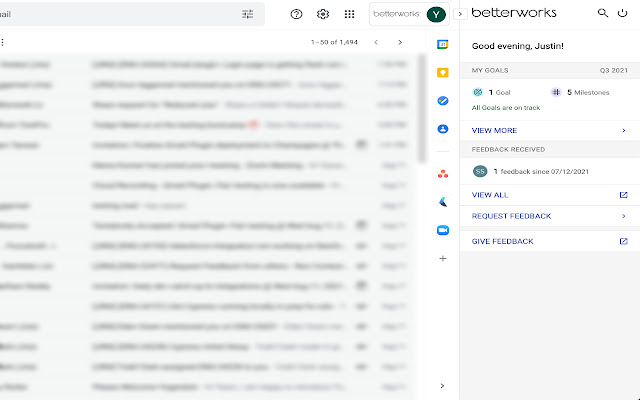
Task: Click VIEW ALL external link icon
Action: tap(624, 195)
